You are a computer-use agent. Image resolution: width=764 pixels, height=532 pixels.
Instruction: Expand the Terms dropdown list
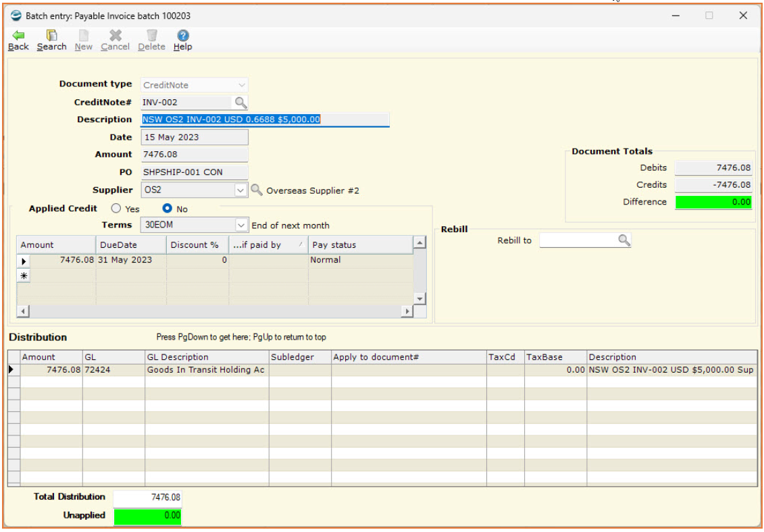[x=240, y=225]
